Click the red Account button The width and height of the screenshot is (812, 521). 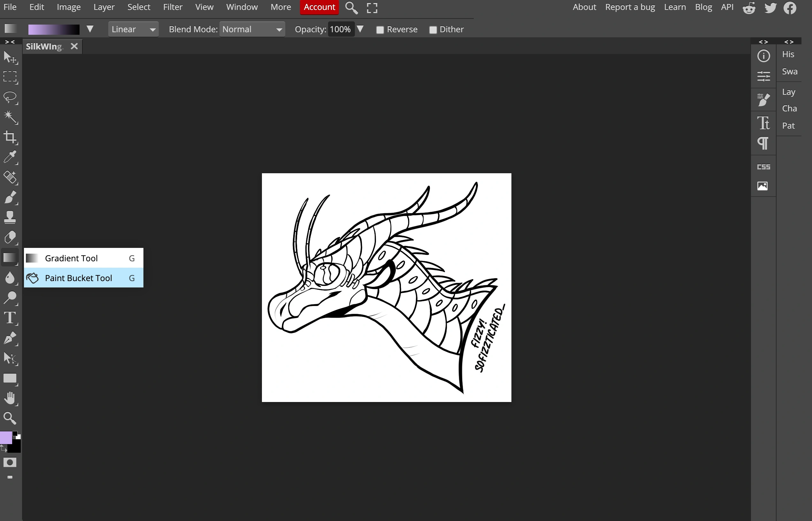[319, 7]
